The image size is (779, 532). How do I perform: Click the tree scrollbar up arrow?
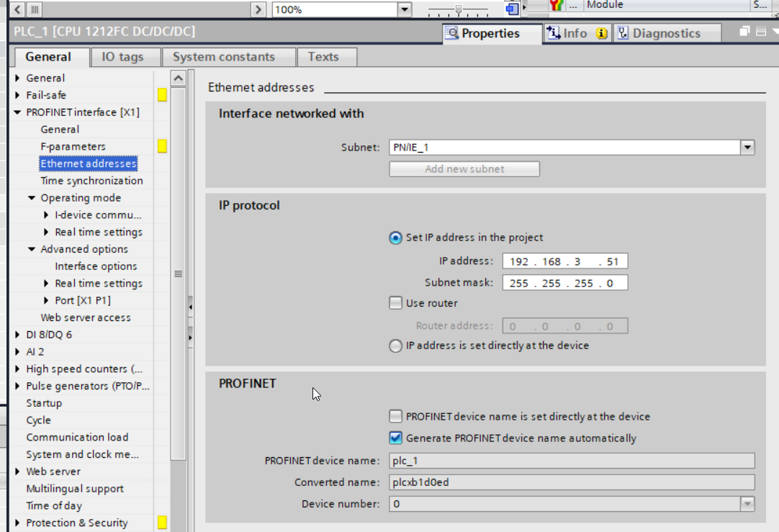pos(179,78)
